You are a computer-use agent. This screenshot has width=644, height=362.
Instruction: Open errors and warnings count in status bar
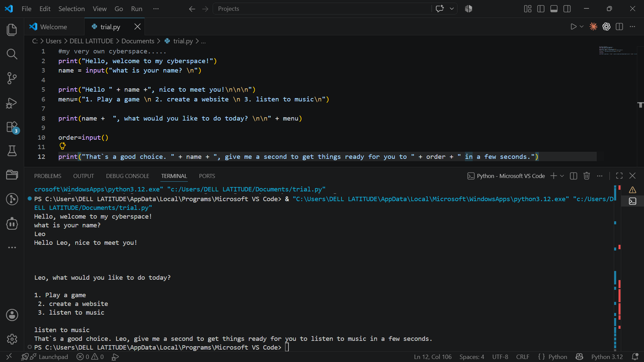pyautogui.click(x=90, y=357)
